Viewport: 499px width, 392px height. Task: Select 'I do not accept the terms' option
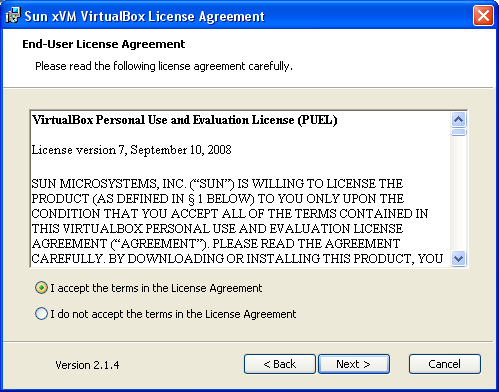coord(41,314)
